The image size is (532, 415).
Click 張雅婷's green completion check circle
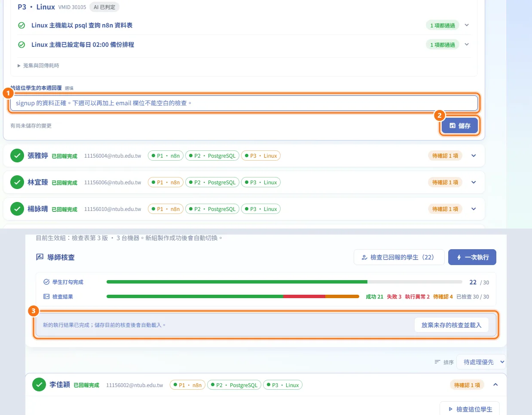coord(17,156)
